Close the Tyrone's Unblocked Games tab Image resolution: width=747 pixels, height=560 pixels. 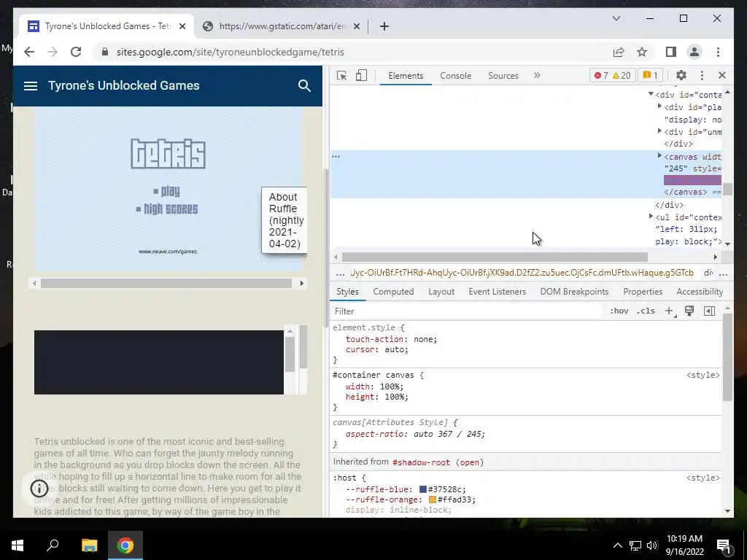(x=182, y=26)
